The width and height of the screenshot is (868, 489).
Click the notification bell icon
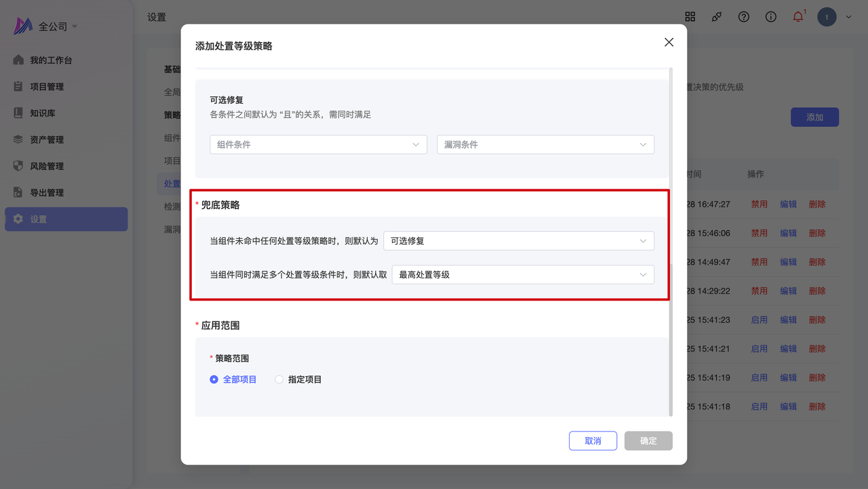pos(797,17)
